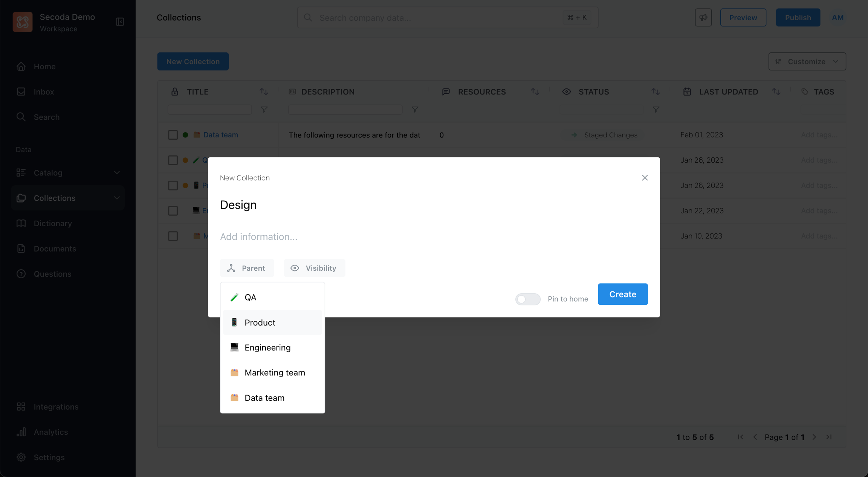Click the Title column filter funnel icon
This screenshot has height=477, width=868.
pyautogui.click(x=264, y=110)
